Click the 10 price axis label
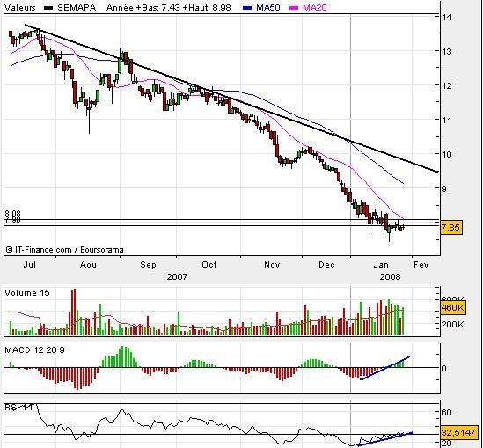Screen dimensions: 483x448 pyautogui.click(x=447, y=154)
